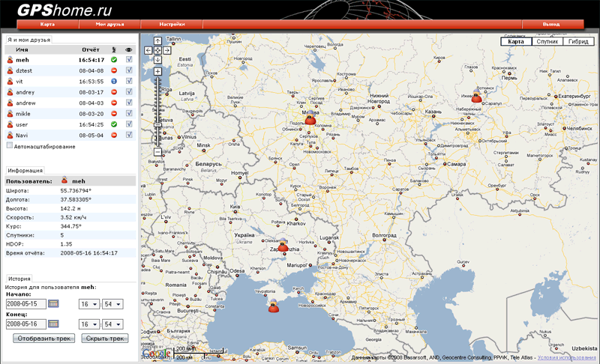Screen dimensions: 600x364
Task: Open the Конец minute dropdown
Action: 112,324
